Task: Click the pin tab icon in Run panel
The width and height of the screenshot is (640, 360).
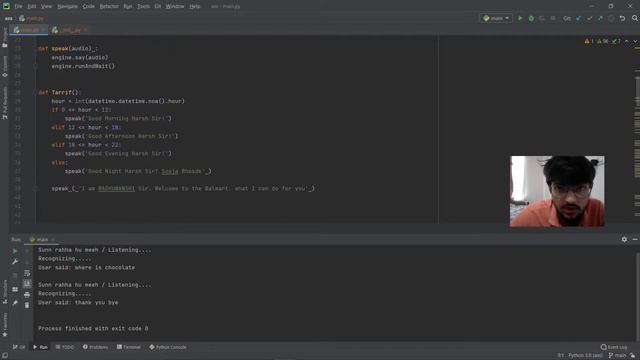Action: click(x=15, y=303)
